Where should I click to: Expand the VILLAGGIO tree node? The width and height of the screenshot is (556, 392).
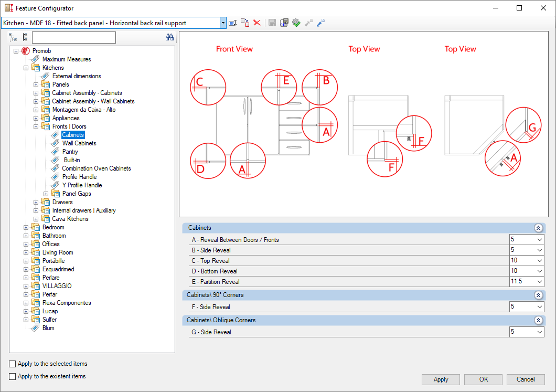pos(26,287)
